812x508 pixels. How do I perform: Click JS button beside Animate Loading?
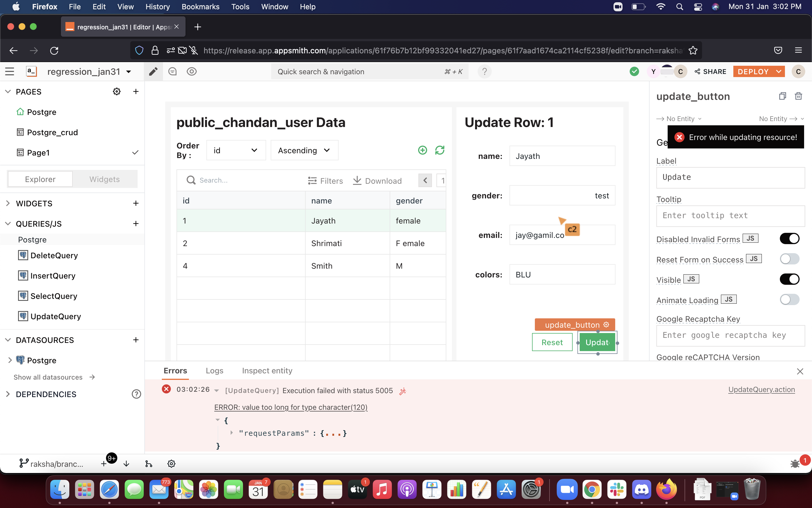729,299
